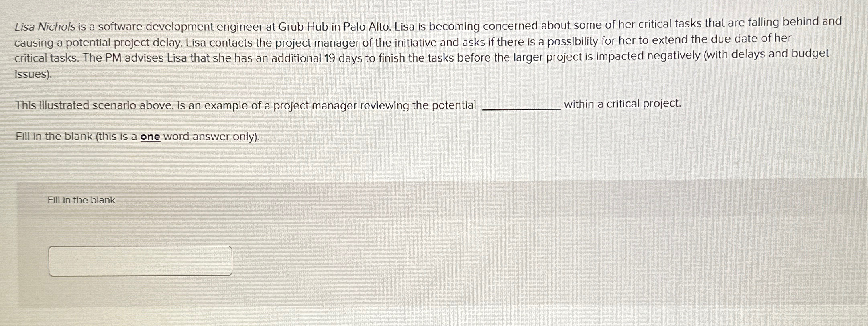
Task: Click the instruction line about one word answer
Action: 137,137
